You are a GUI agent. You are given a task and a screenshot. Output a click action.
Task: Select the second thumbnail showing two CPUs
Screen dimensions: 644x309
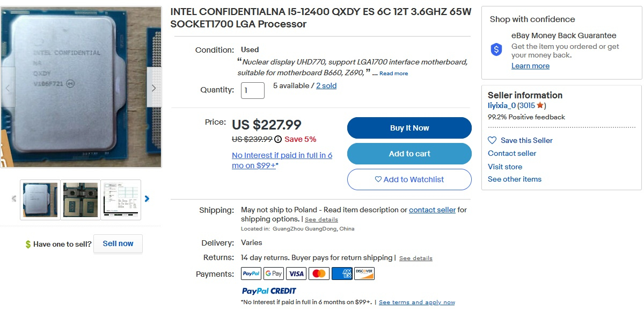[80, 199]
